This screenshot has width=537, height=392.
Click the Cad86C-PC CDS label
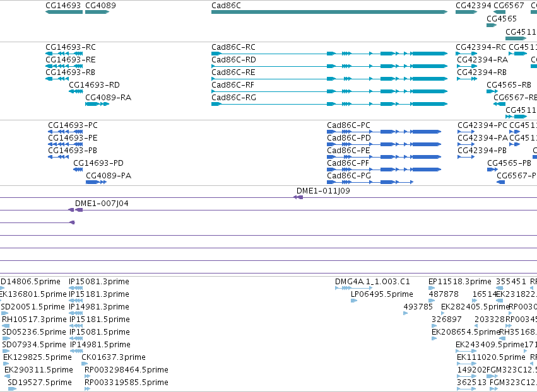tap(348, 125)
